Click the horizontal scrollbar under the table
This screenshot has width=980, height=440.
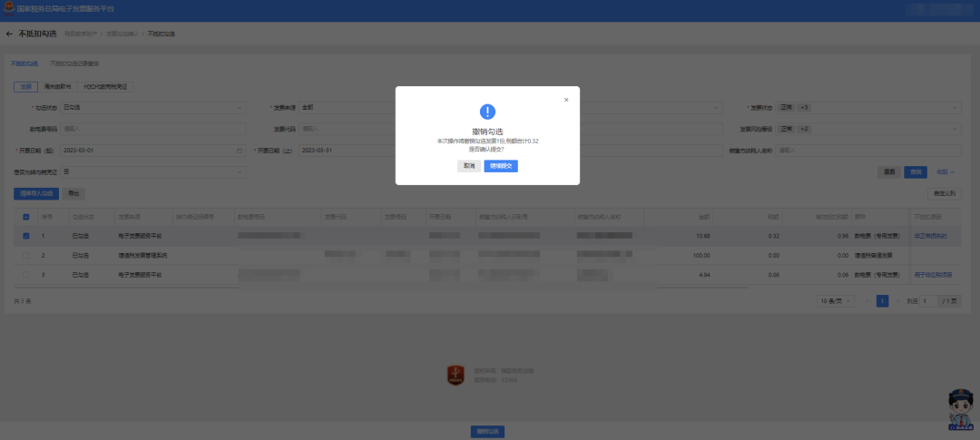pos(381,288)
